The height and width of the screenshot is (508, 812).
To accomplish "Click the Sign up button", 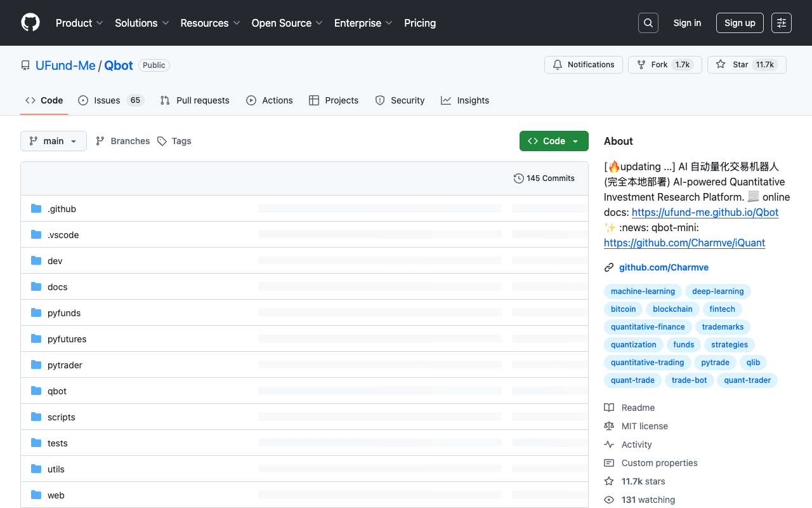I will click(x=740, y=23).
